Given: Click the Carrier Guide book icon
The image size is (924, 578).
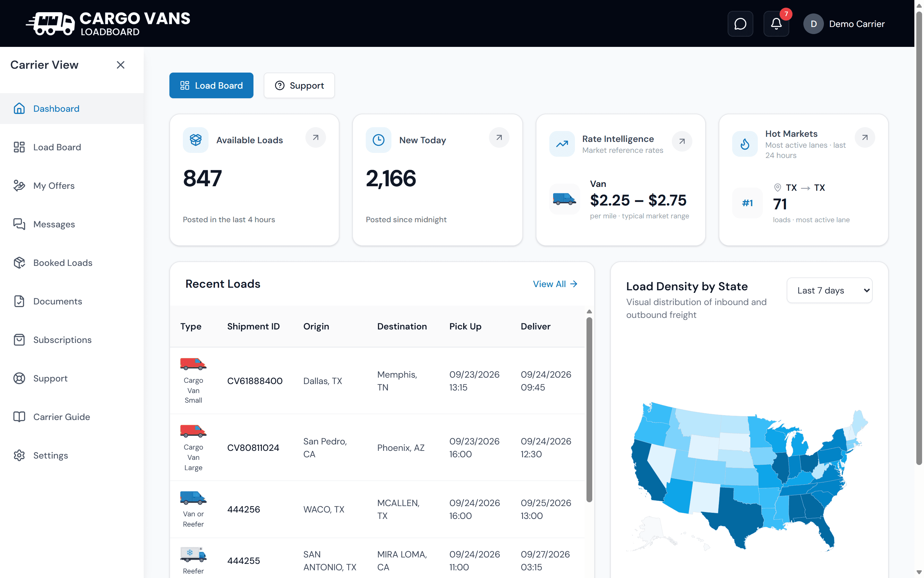Looking at the screenshot, I should [x=19, y=417].
